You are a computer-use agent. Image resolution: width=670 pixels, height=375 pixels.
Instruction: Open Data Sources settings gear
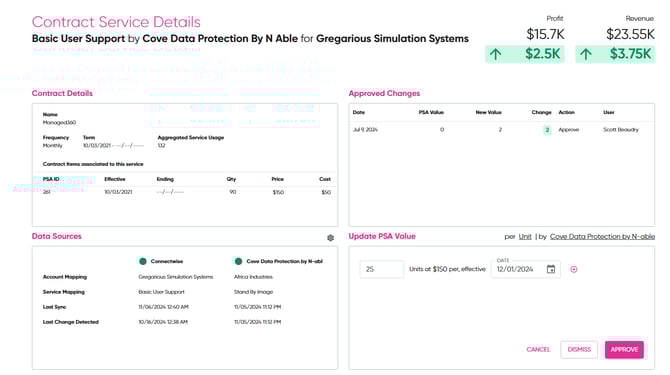tap(330, 238)
